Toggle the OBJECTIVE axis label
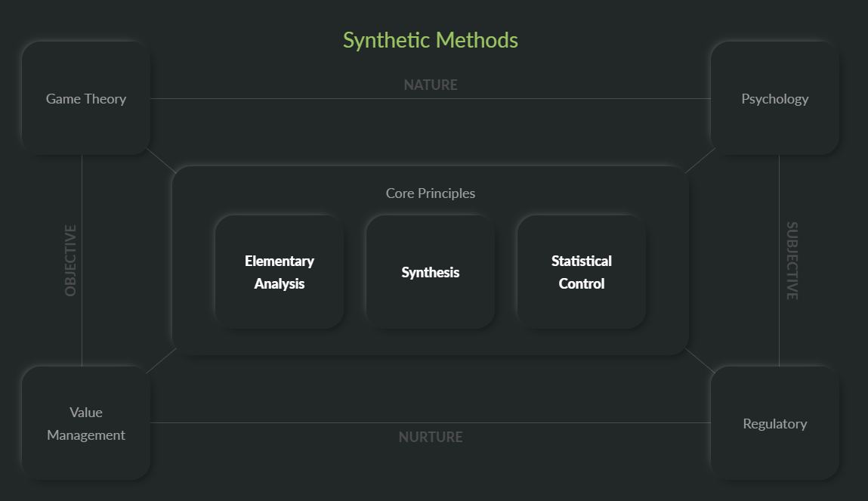The height and width of the screenshot is (501, 868). click(x=70, y=261)
